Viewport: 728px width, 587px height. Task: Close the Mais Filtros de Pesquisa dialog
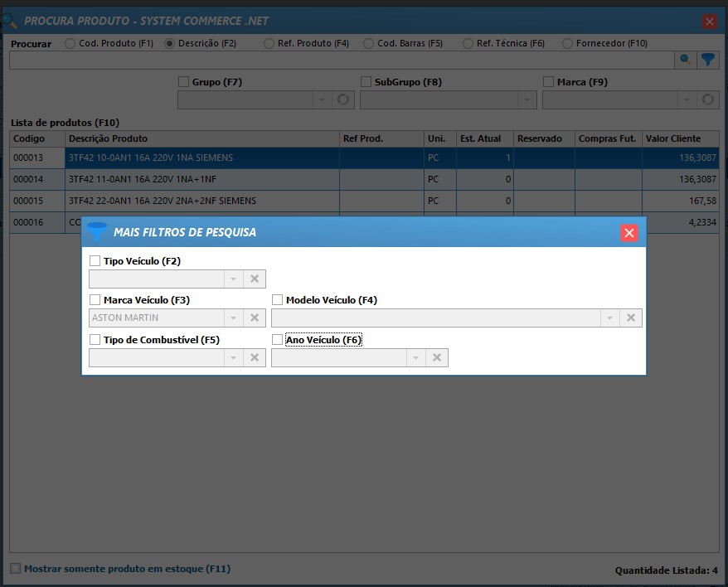pos(629,233)
